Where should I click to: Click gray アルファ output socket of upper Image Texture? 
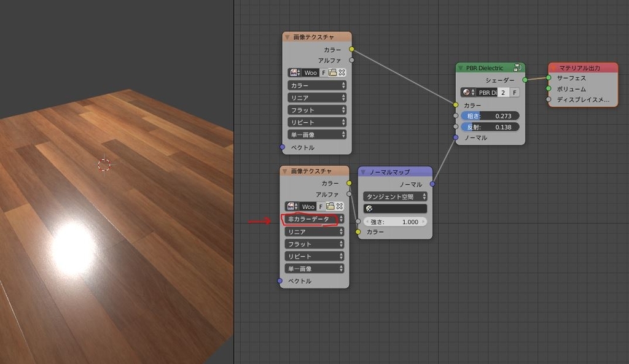click(351, 60)
